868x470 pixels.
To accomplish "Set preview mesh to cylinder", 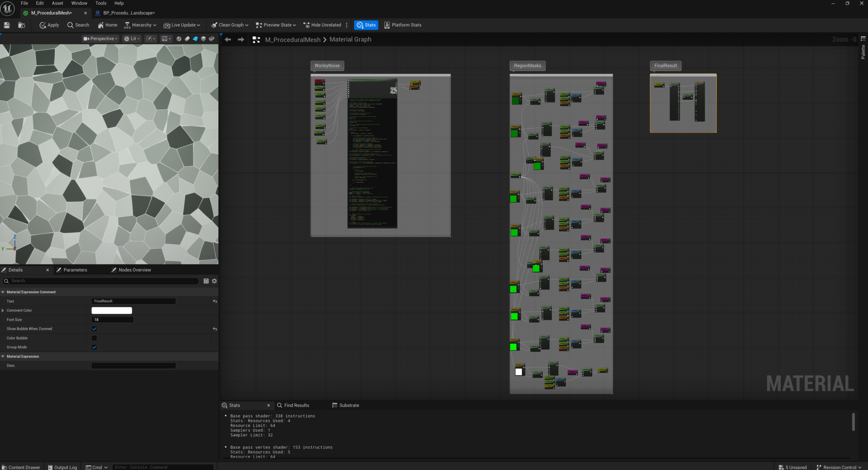I will pyautogui.click(x=187, y=39).
